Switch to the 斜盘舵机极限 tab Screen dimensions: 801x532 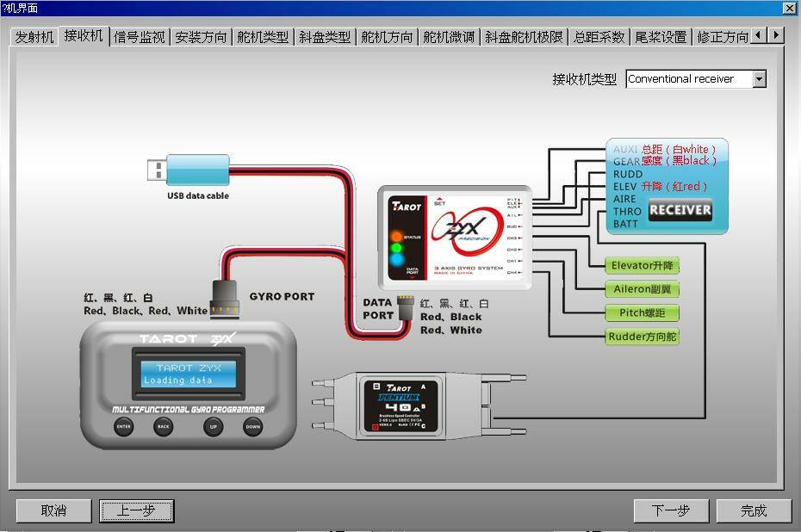[x=525, y=37]
